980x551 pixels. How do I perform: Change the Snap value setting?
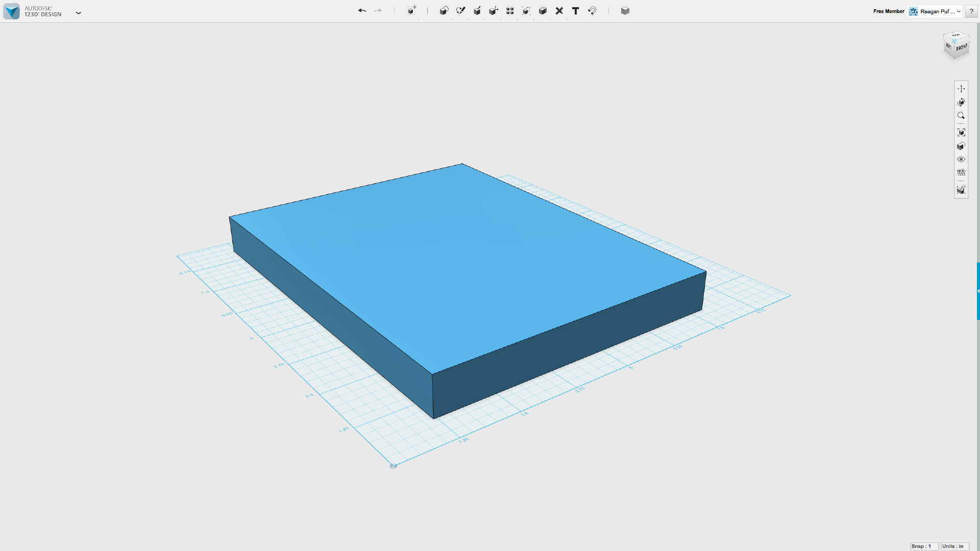pyautogui.click(x=924, y=546)
